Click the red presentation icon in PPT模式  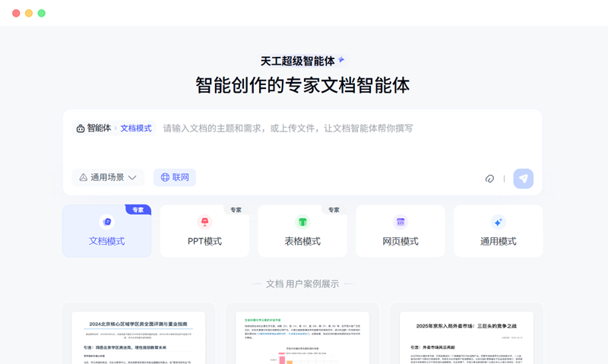click(x=204, y=222)
